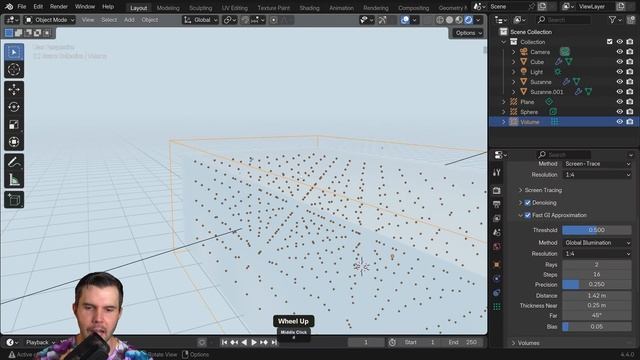The height and width of the screenshot is (360, 640).
Task: Open the Screen-Trace method dropdown
Action: (597, 164)
